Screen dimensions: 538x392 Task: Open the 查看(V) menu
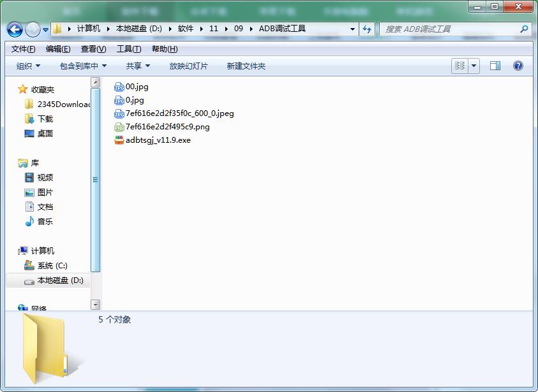click(x=93, y=49)
